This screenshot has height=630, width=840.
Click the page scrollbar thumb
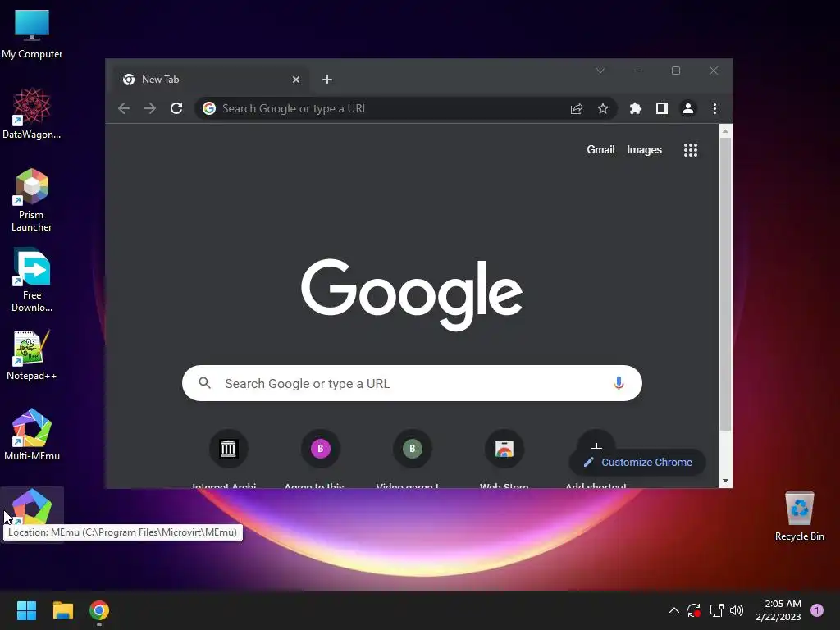[725, 284]
